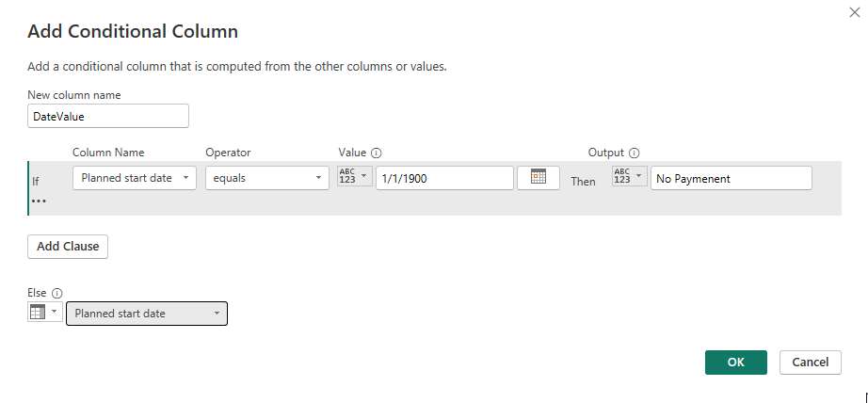Open the Value type ABC123 selector
Viewport: 868px width, 403px height.
coord(354,178)
